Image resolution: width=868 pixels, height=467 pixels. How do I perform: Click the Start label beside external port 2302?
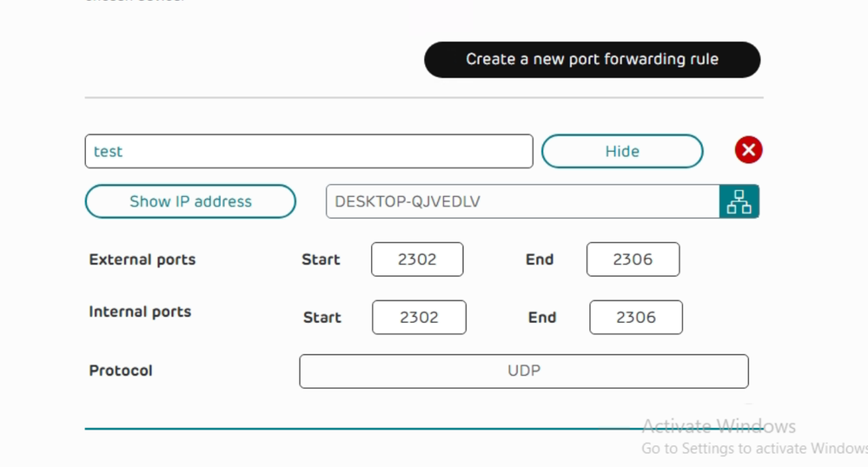(x=321, y=260)
